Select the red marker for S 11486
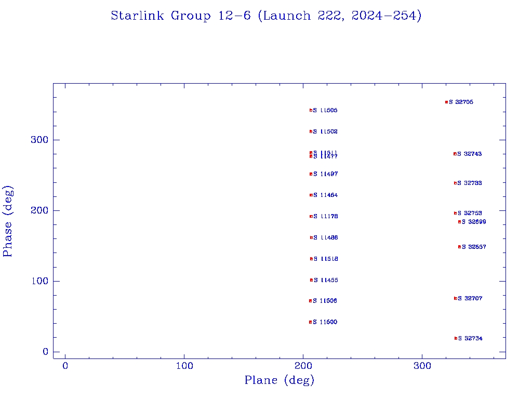 point(311,237)
